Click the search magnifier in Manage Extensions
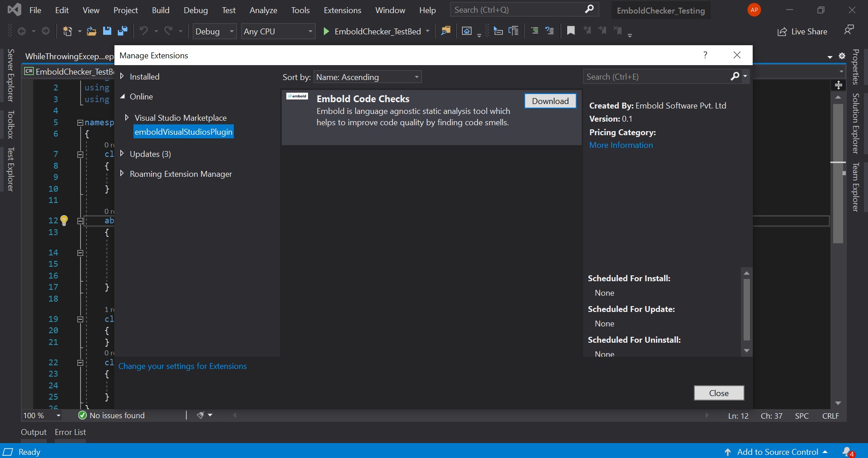868x458 pixels. [x=735, y=76]
